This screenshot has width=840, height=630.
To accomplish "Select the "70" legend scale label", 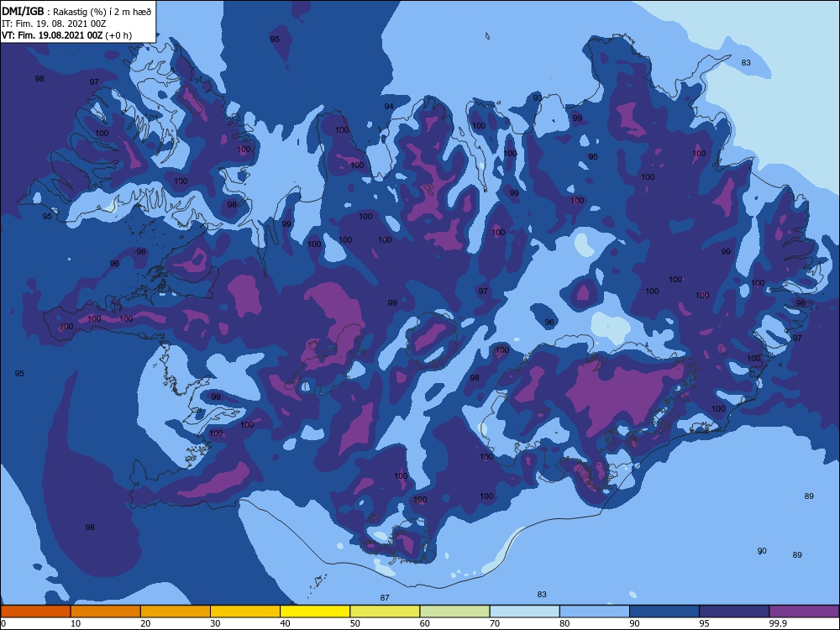I will (x=495, y=623).
